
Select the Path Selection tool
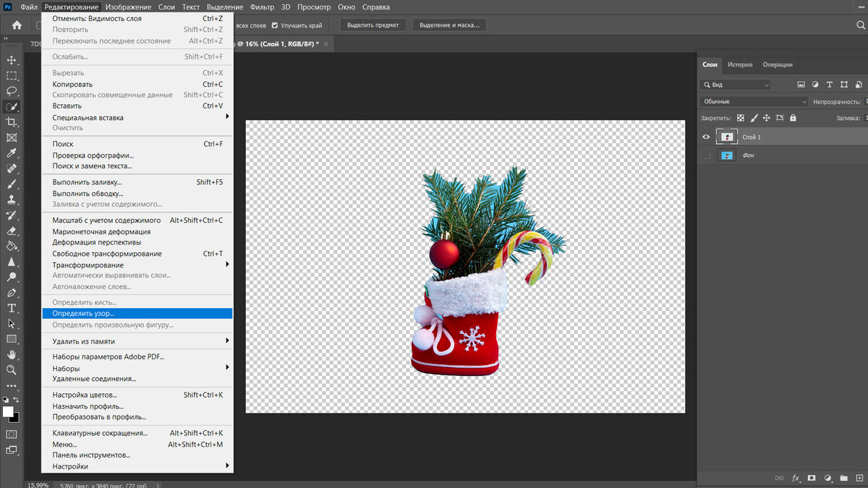click(x=12, y=324)
